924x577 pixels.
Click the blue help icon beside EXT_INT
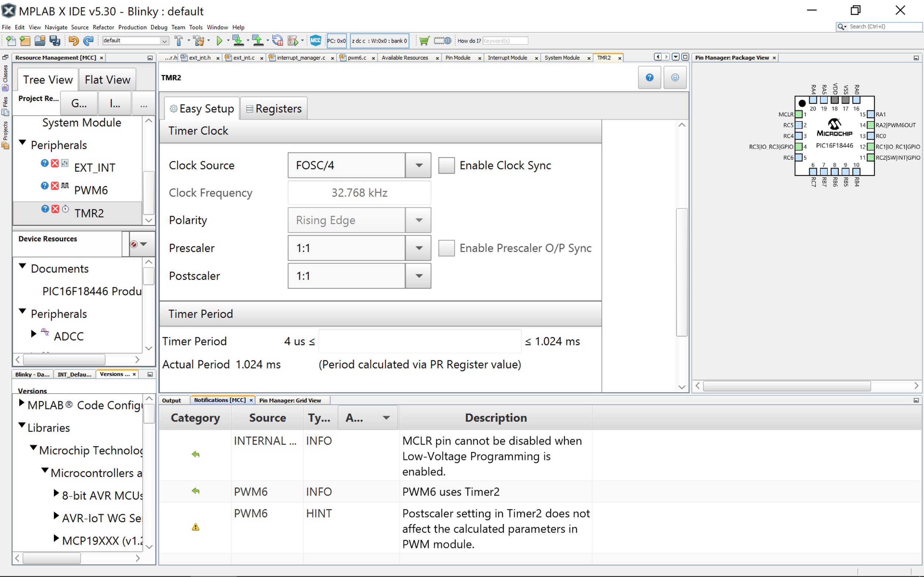click(x=45, y=163)
